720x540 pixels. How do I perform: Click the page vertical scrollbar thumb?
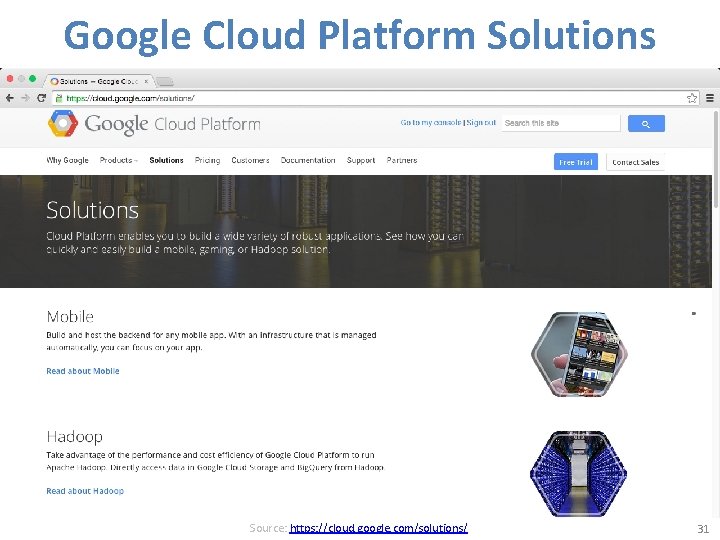point(716,158)
